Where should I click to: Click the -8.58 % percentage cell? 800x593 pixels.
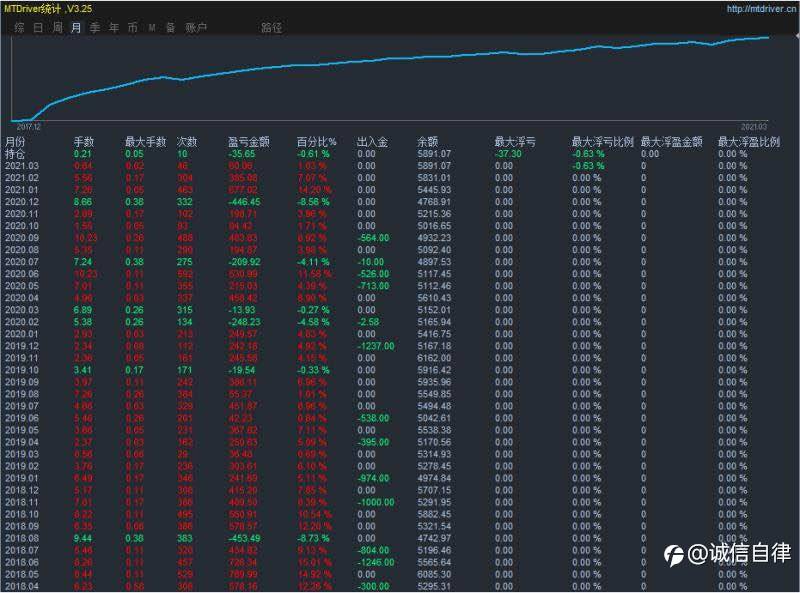tap(313, 202)
